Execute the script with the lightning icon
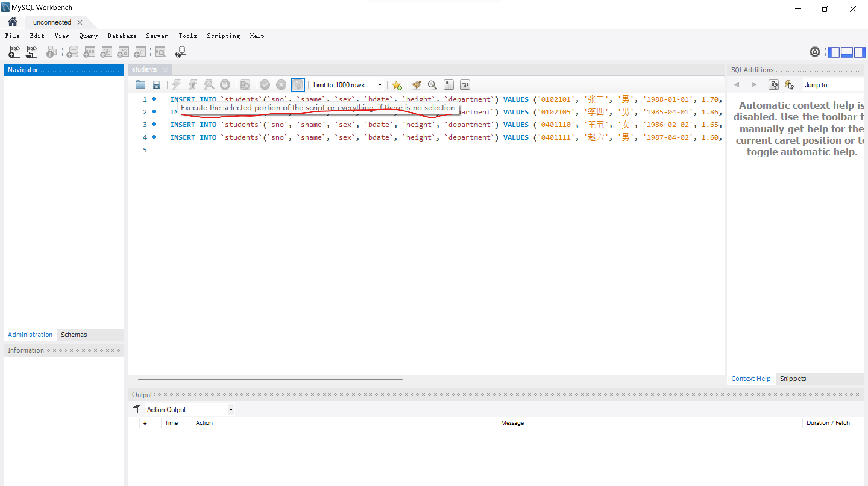This screenshot has height=486, width=868. click(177, 85)
